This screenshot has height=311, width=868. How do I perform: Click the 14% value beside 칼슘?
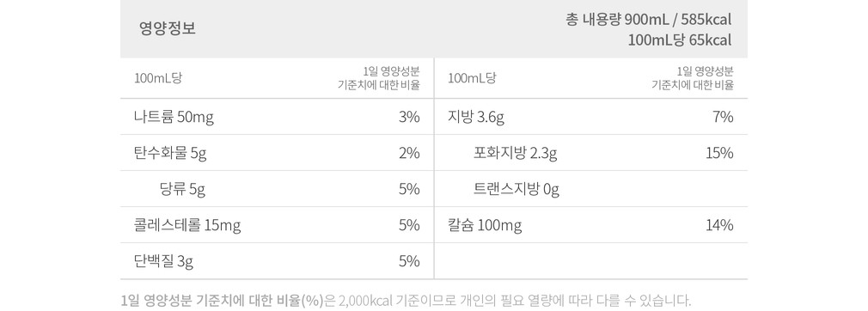coord(719,225)
